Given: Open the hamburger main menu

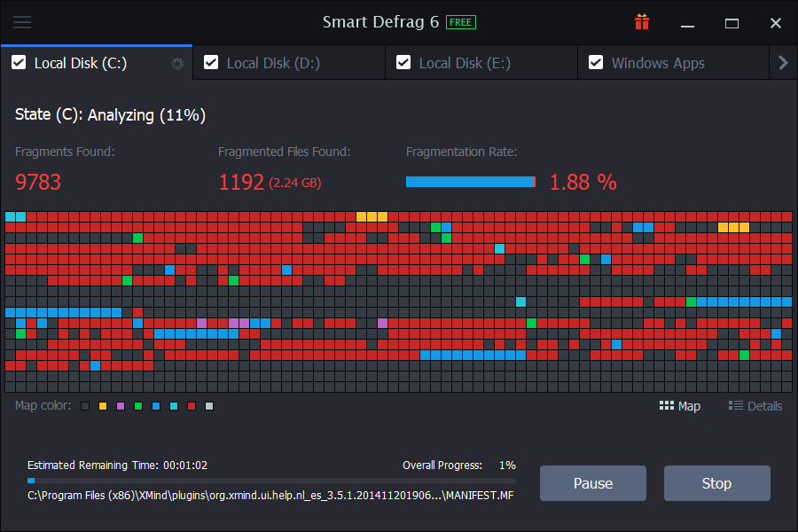Looking at the screenshot, I should [22, 23].
